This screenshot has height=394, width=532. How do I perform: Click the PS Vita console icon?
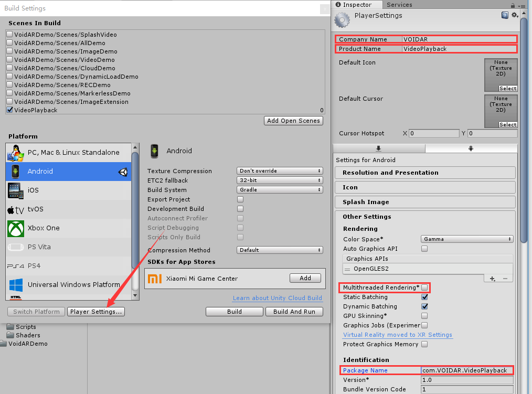pyautogui.click(x=16, y=247)
